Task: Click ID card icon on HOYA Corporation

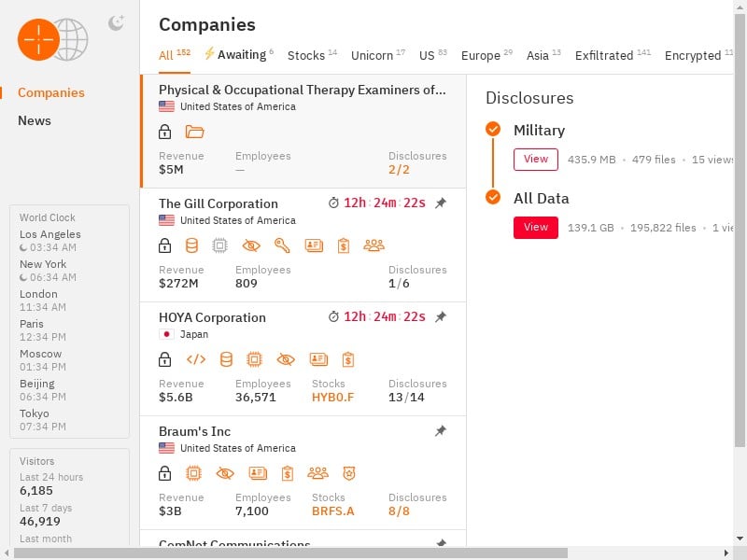Action: 318,359
